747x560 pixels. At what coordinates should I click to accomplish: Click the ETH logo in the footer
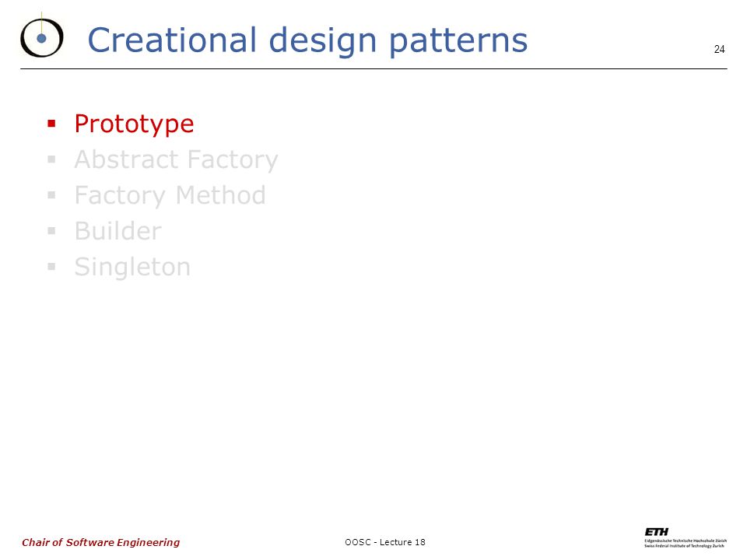pos(685,537)
